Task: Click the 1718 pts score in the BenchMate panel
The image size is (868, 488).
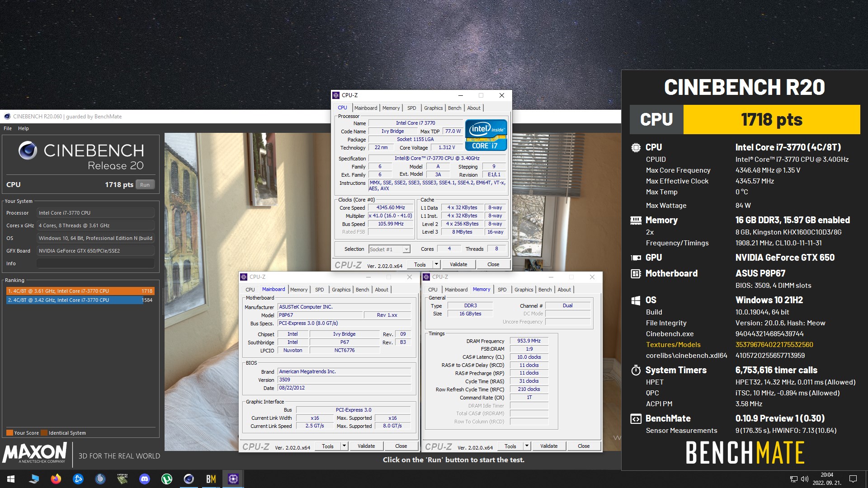Action: [772, 120]
